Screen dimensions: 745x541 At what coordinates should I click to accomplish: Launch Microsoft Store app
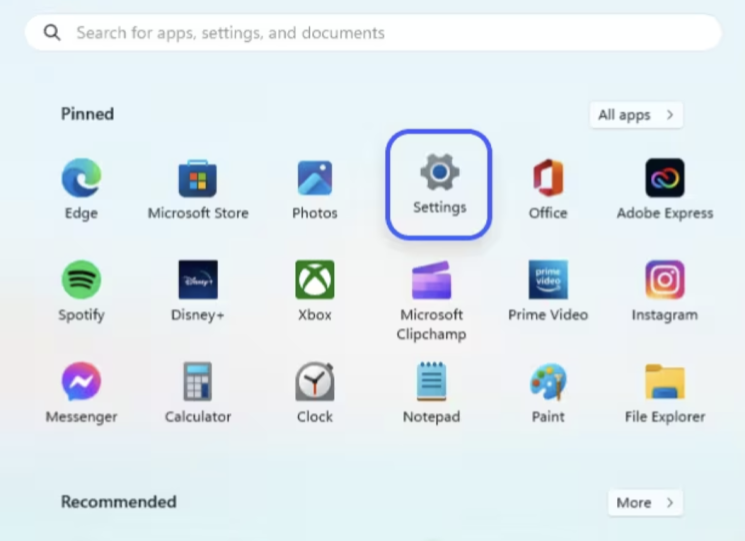click(x=198, y=189)
